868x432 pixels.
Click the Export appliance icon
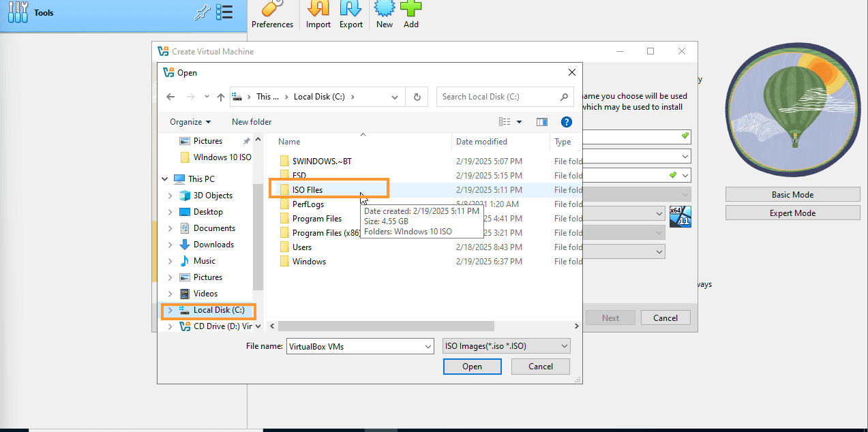point(351,15)
